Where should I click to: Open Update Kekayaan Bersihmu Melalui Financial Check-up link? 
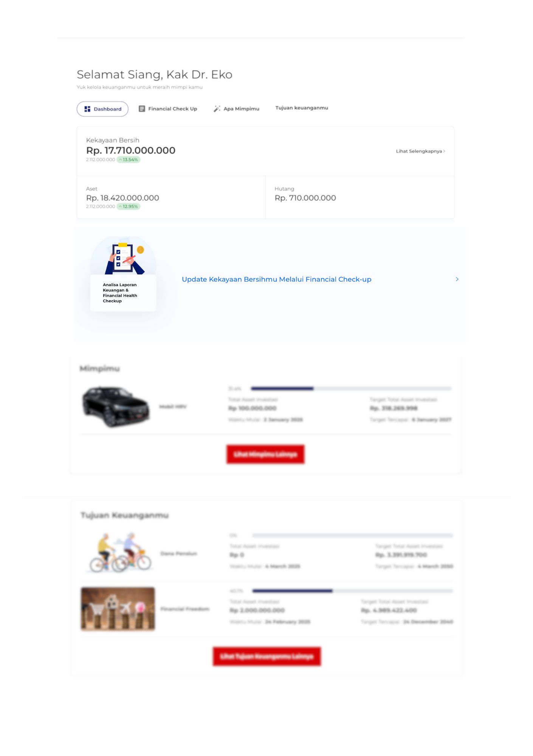click(276, 279)
